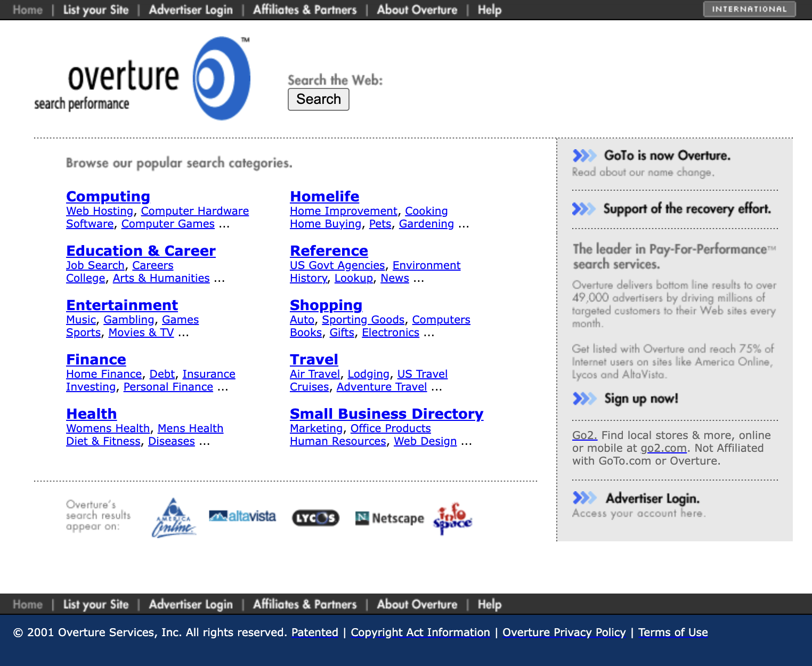This screenshot has height=666, width=812.
Task: Visit the go2.com link
Action: [x=663, y=448]
